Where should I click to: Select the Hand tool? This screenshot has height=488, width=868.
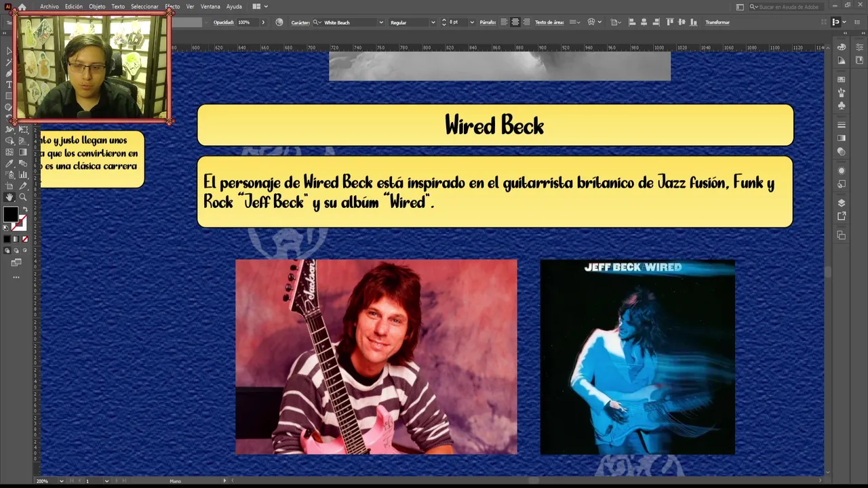9,197
